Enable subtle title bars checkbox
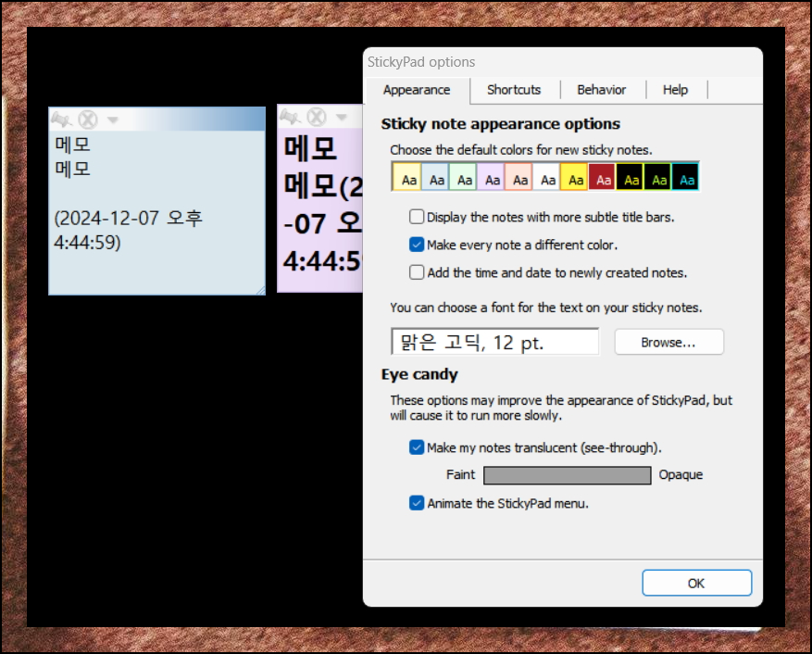The width and height of the screenshot is (812, 654). [417, 217]
